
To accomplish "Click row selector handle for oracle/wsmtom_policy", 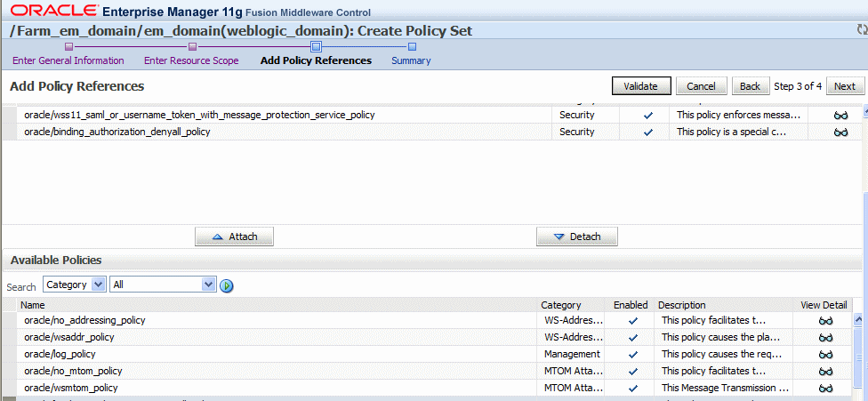I will point(10,389).
